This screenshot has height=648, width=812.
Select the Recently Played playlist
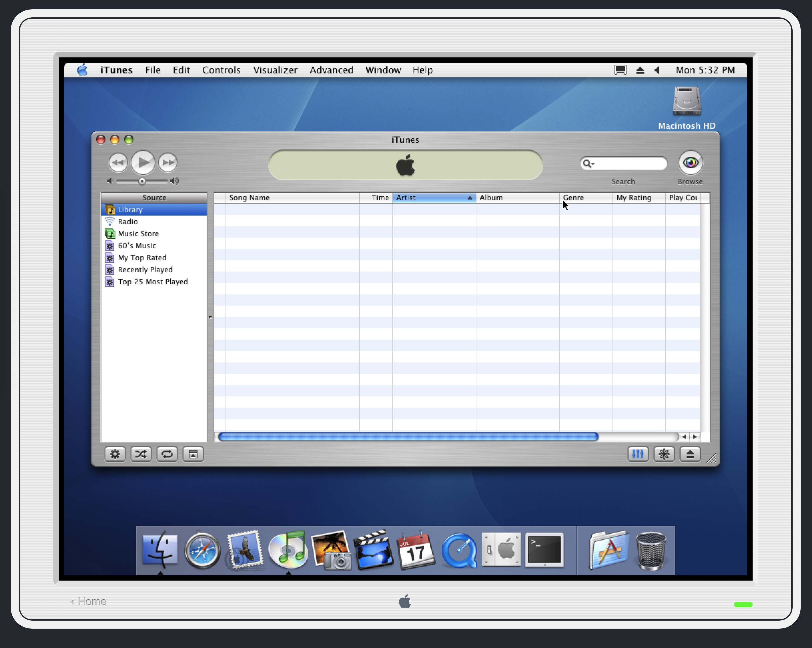[x=145, y=270]
